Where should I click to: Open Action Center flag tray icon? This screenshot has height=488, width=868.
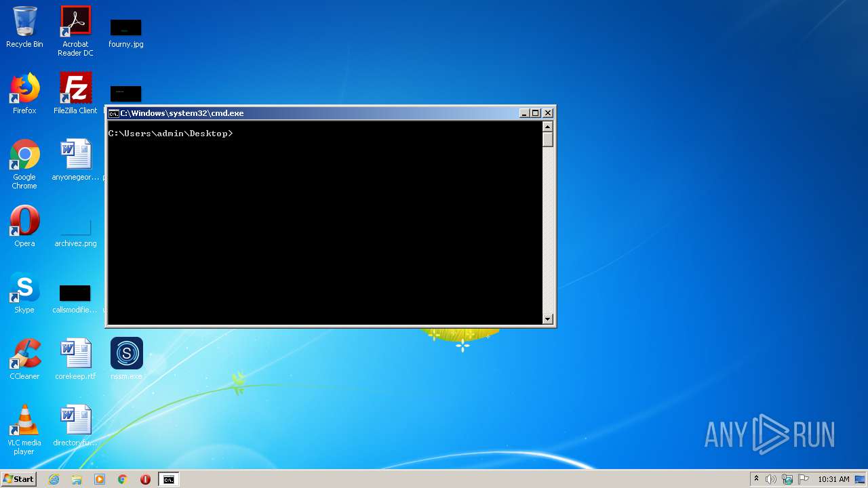point(804,479)
